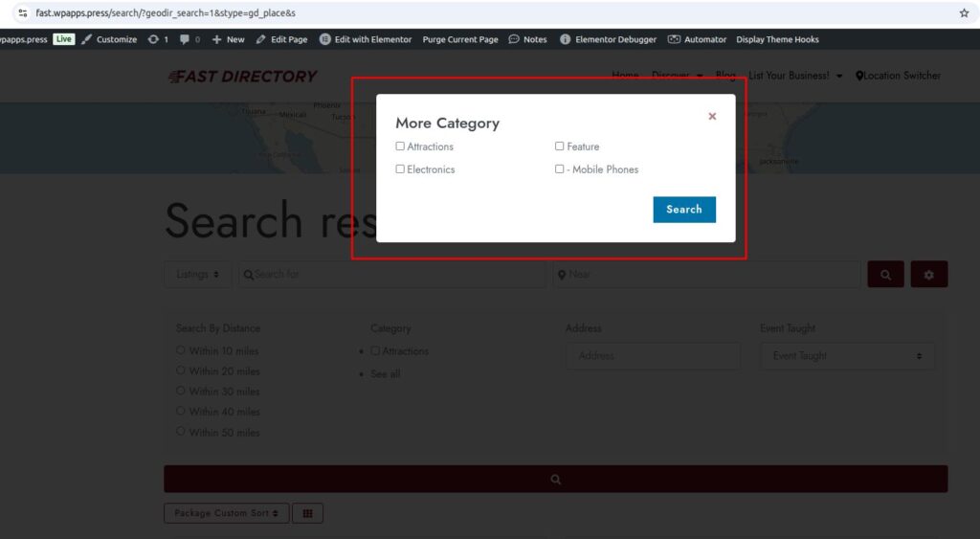Click Purge Current Page
The height and width of the screenshot is (539, 980).
click(x=460, y=39)
